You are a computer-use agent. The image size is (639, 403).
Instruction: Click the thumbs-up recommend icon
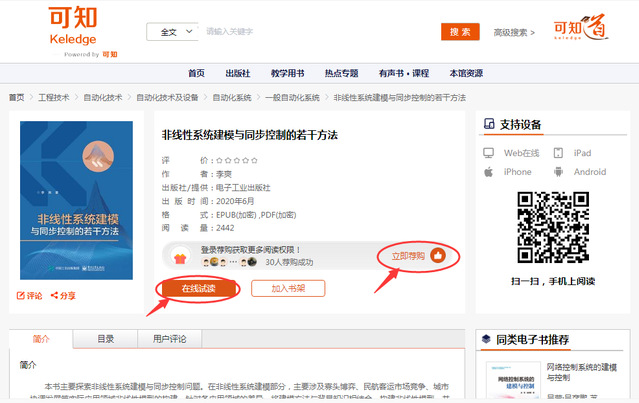point(439,256)
